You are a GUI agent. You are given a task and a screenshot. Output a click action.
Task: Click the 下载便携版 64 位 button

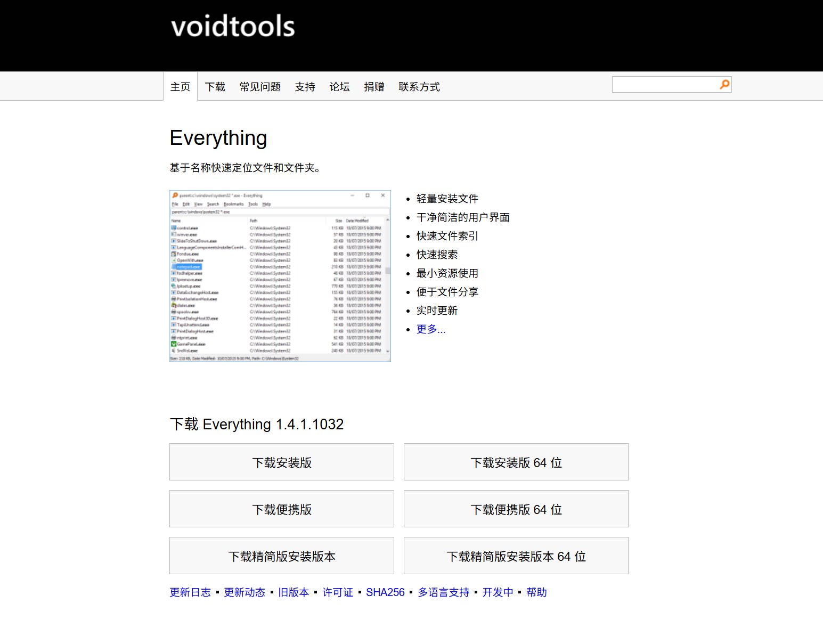[x=516, y=509]
